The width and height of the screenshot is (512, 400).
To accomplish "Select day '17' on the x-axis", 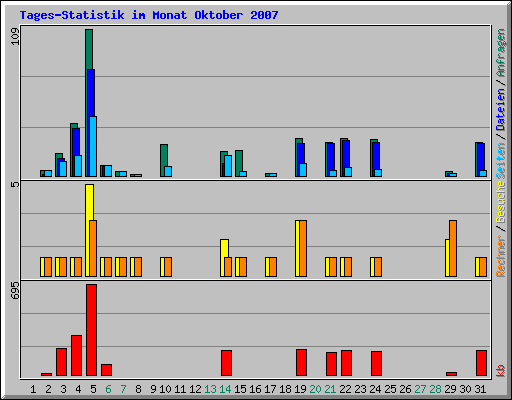I will (270, 389).
